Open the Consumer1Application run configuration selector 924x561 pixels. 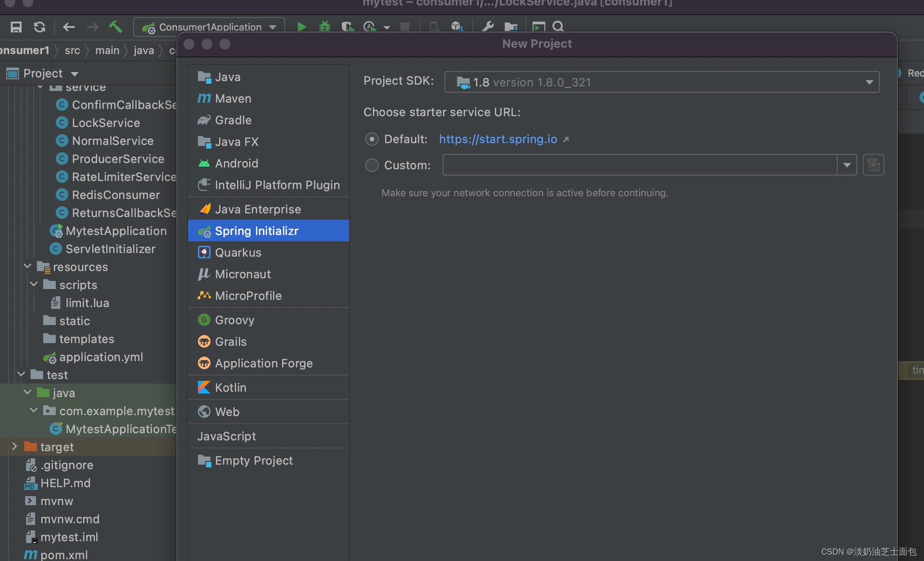pyautogui.click(x=209, y=27)
